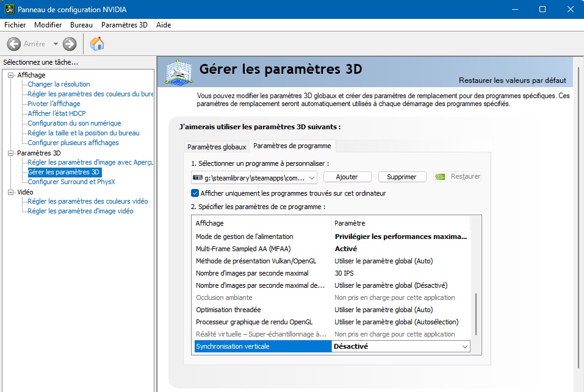Open Régler les paramètres d'image avec Aperçu
This screenshot has width=584, height=392.
(90, 162)
